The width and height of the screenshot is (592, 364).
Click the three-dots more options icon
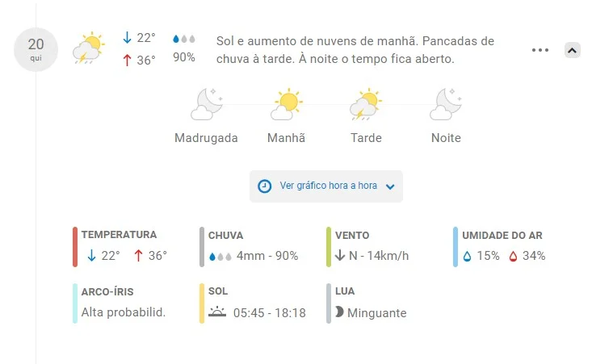click(x=540, y=50)
